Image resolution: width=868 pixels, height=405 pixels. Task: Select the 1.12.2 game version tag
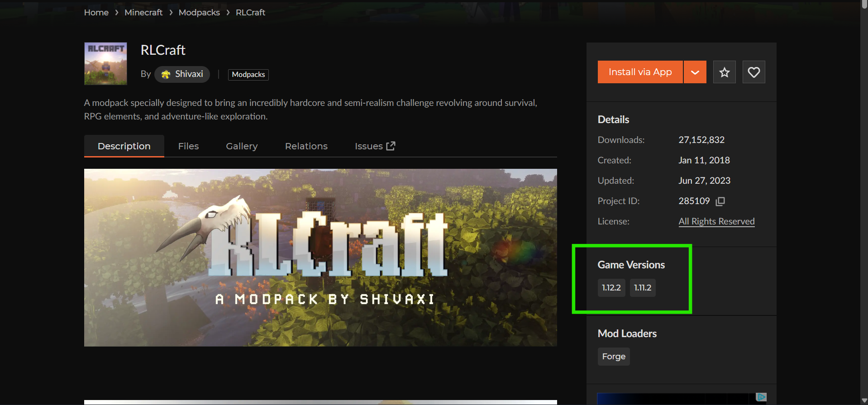coord(611,288)
